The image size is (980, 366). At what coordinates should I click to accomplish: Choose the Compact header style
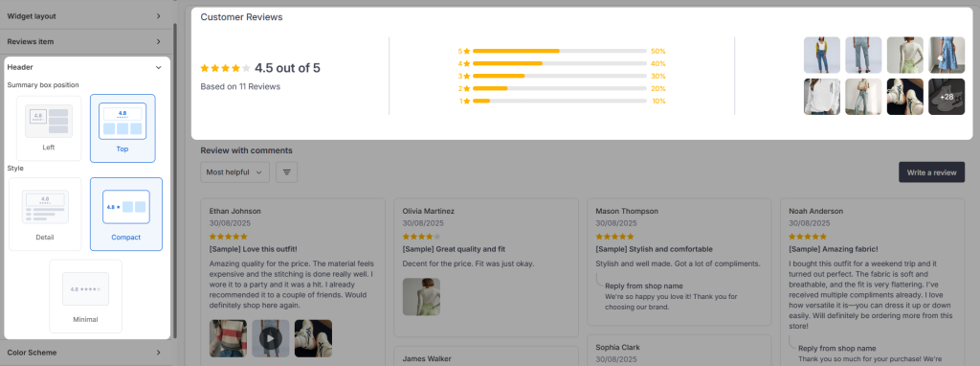[x=126, y=214]
